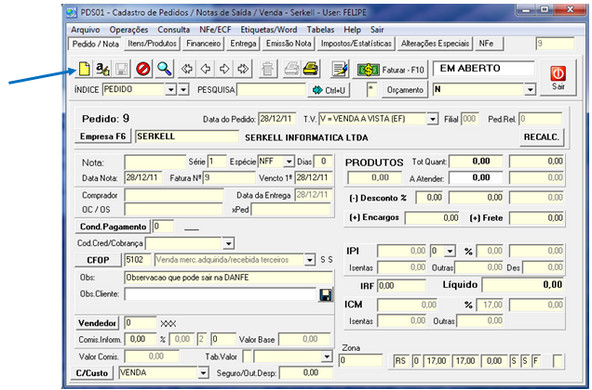Screen dimensions: 592x390
Task: Switch to the Itens/Produtos tab
Action: coord(152,44)
